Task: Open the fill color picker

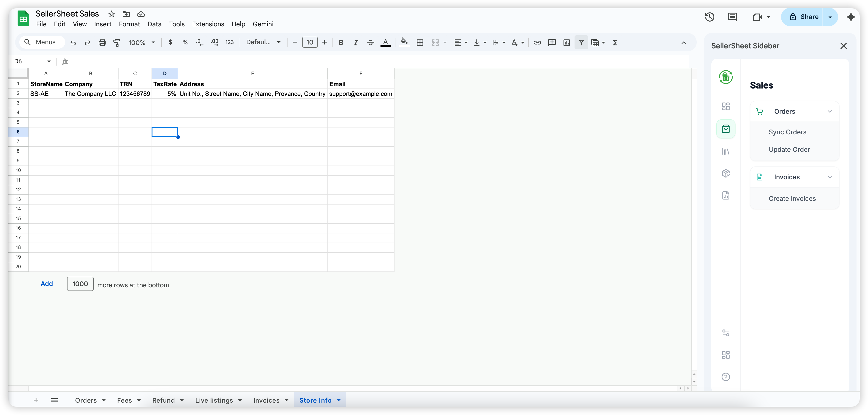Action: pyautogui.click(x=404, y=42)
